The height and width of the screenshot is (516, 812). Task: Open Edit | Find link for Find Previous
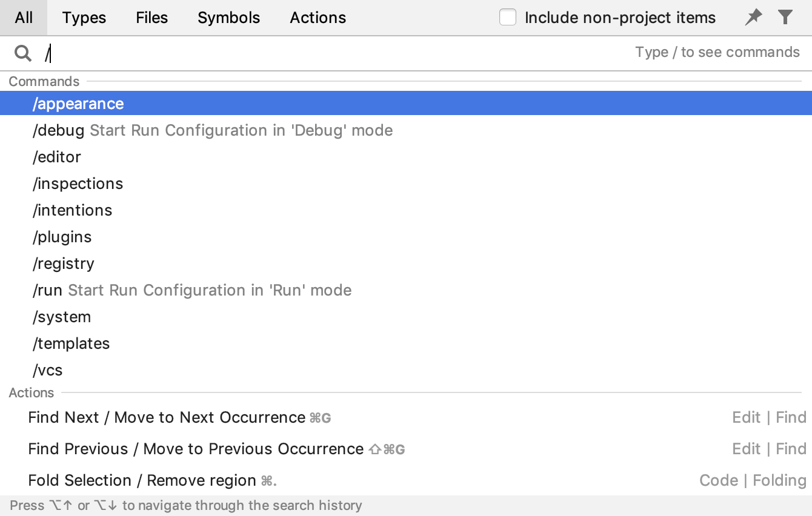click(x=768, y=449)
